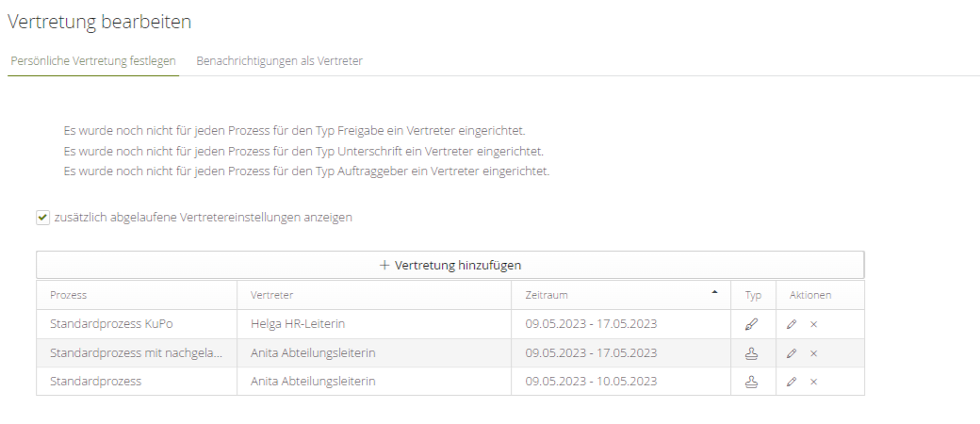Remove the Standardprozess mit nachgela... entry
Image resolution: width=980 pixels, height=424 pixels.
tap(813, 353)
